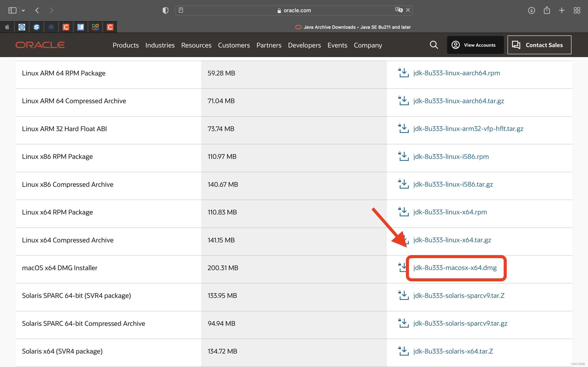Switch to Java Archive Downloads tab
The width and height of the screenshot is (588, 367).
click(x=353, y=27)
